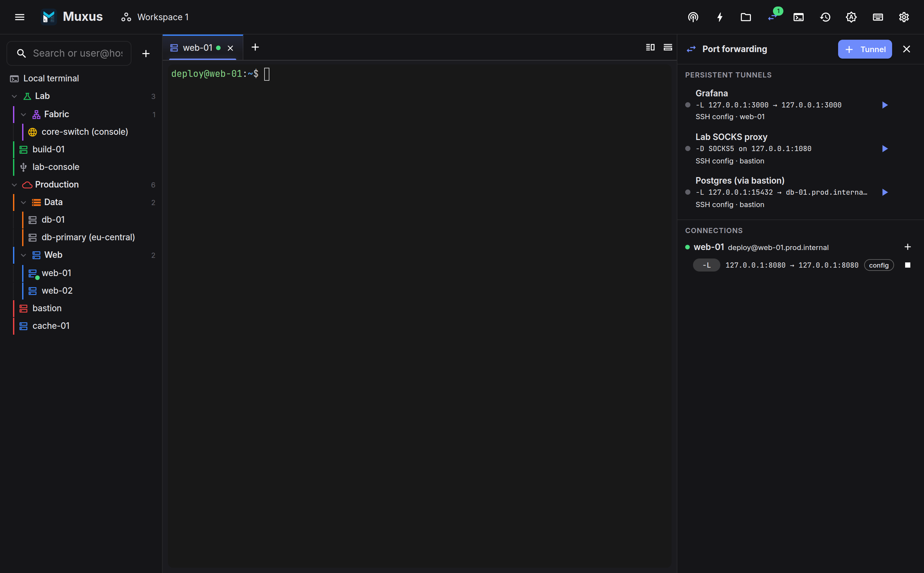Switch to the web-01 terminal tab
924x573 pixels.
[x=197, y=48]
